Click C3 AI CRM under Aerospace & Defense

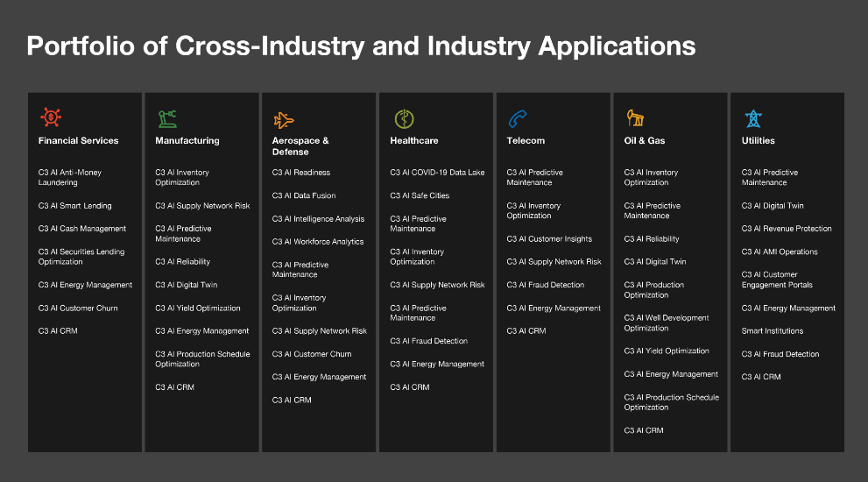(x=292, y=400)
